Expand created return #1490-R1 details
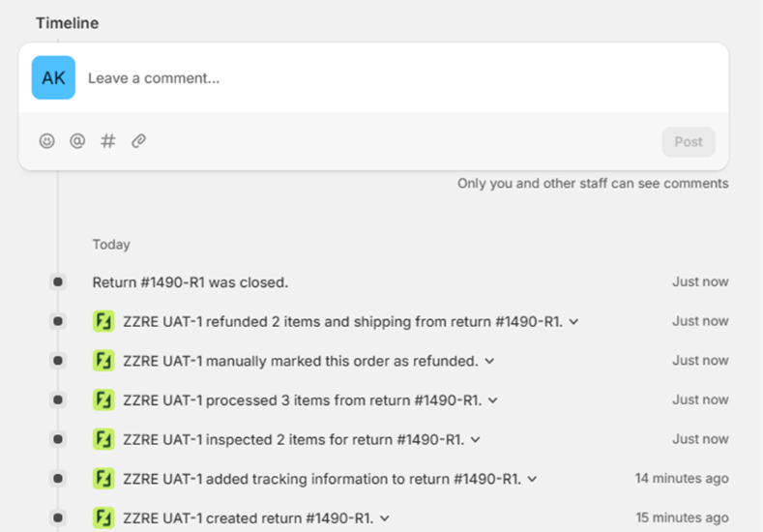Image resolution: width=763 pixels, height=532 pixels. (x=384, y=517)
